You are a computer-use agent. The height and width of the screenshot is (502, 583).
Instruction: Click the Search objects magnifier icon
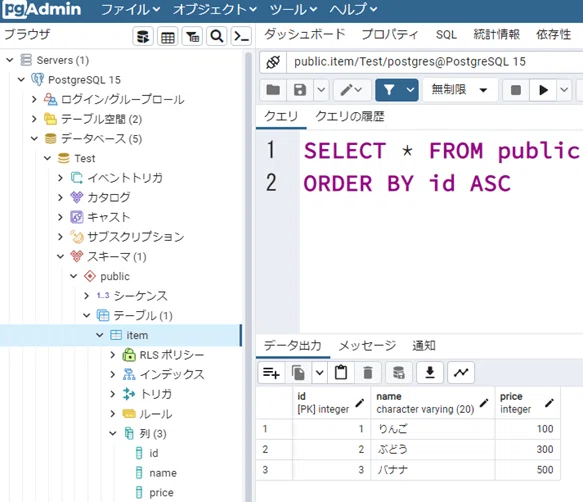[x=217, y=36]
